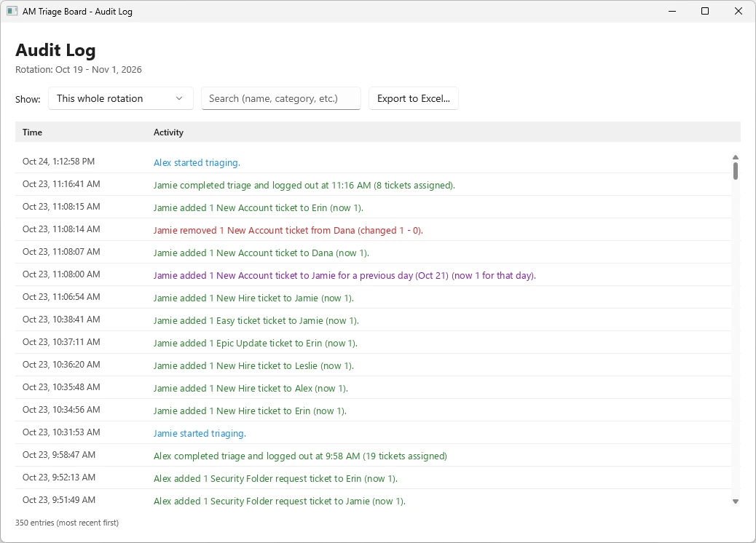Click the Time column header
756x543 pixels.
(x=32, y=132)
